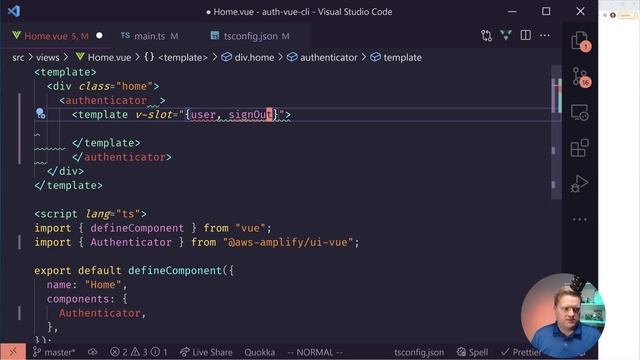Viewport: 640px width, 360px height.
Task: Click "@aws-amplify/ui-vue" import string
Action: (x=288, y=242)
